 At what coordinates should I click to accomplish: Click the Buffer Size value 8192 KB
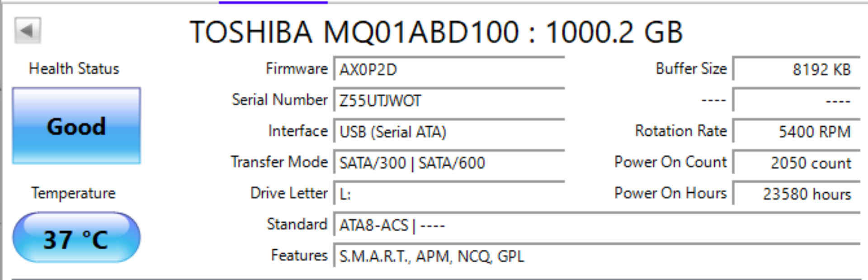[796, 70]
